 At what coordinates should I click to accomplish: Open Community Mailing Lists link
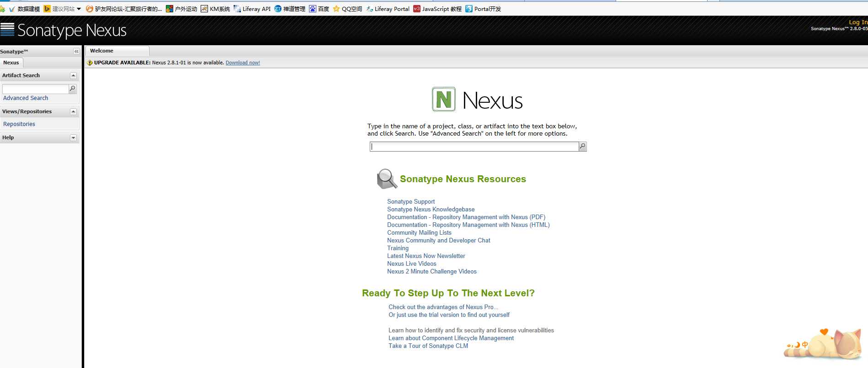pyautogui.click(x=419, y=232)
